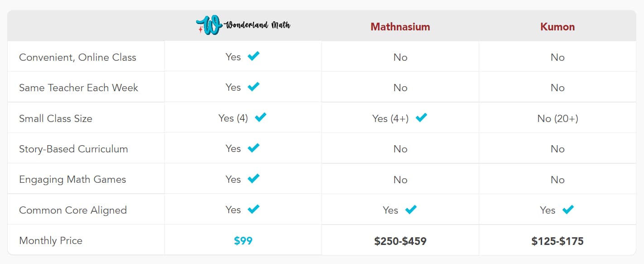Click checkmark in Same Teacher Each Week row
The width and height of the screenshot is (644, 264).
click(x=254, y=87)
